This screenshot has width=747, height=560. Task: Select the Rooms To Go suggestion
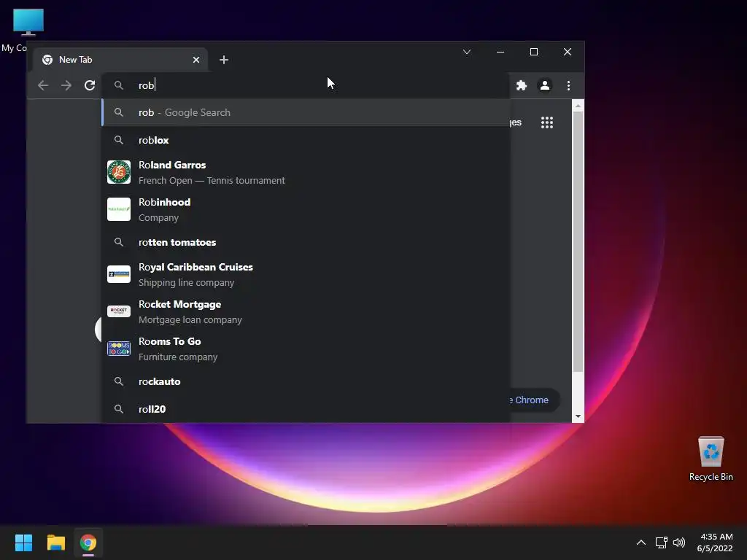tap(306, 349)
